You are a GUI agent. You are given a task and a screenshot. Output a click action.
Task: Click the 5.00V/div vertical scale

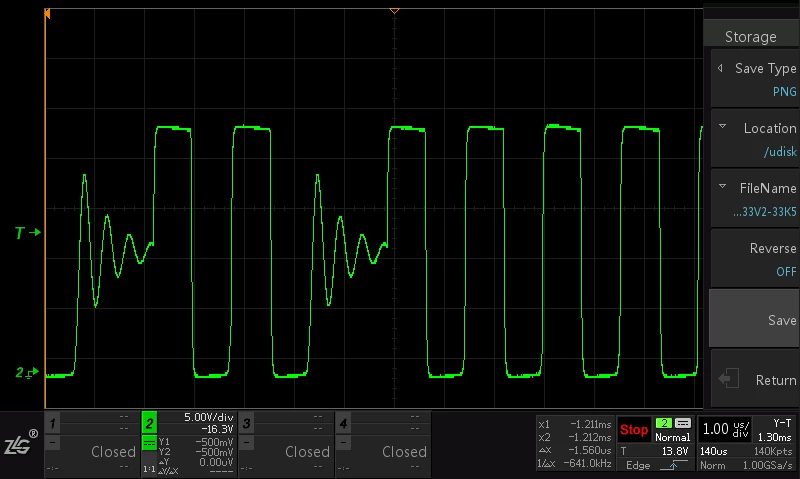pyautogui.click(x=209, y=417)
